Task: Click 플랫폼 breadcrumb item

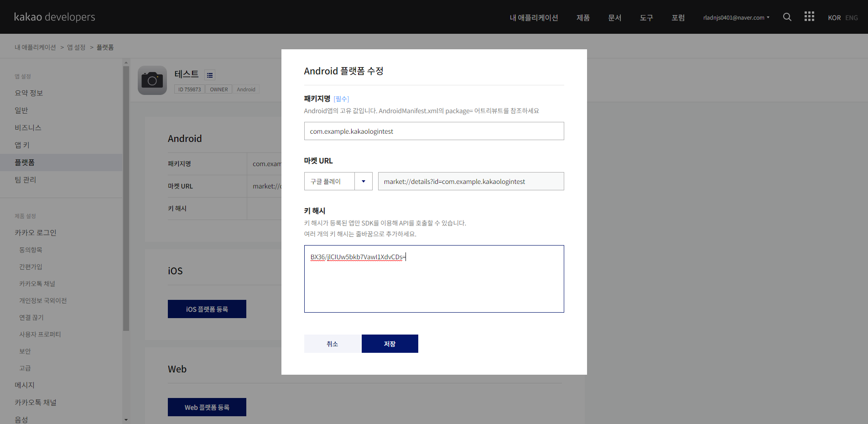Action: click(x=105, y=47)
